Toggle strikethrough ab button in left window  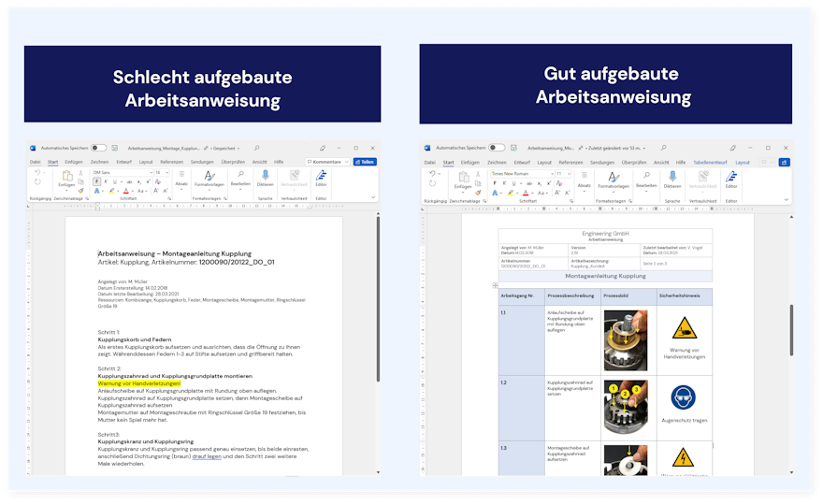coord(130,181)
